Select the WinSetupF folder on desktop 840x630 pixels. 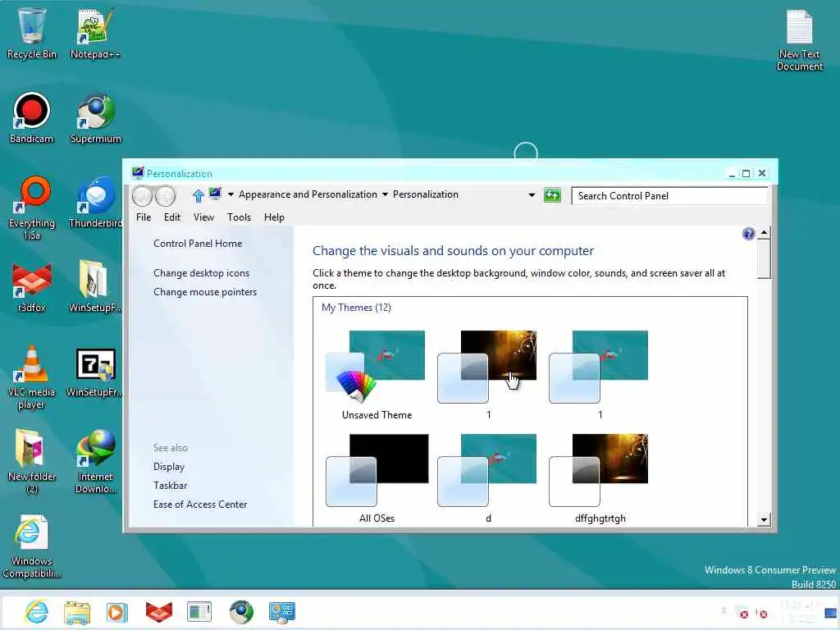pyautogui.click(x=95, y=287)
